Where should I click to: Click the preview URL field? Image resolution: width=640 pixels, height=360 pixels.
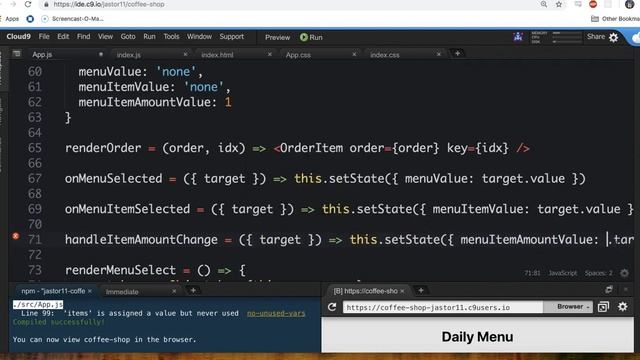click(443, 307)
